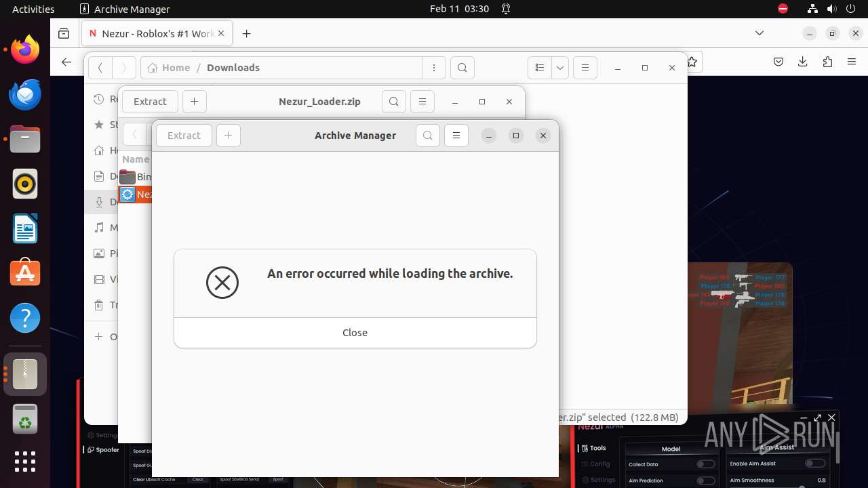
Task: Open a new Firefox tab
Action: (x=246, y=33)
